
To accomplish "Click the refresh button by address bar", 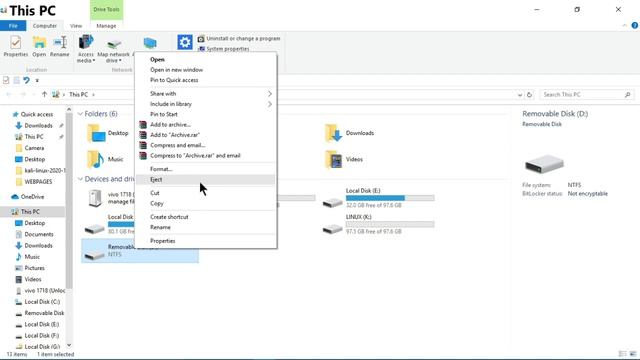I will tap(529, 95).
